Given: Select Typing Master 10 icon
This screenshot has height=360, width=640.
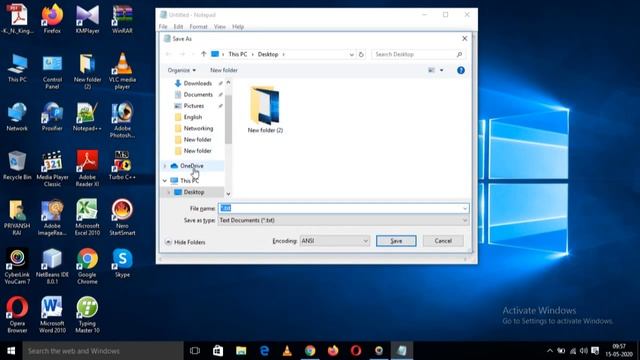Looking at the screenshot, I should (x=87, y=315).
